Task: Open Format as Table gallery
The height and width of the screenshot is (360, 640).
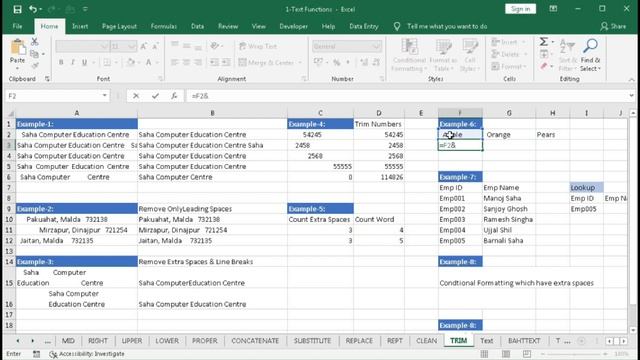Action: point(443,56)
